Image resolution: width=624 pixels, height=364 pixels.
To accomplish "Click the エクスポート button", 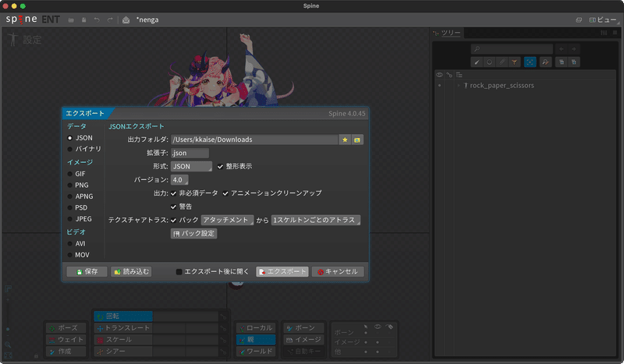I will tap(282, 272).
